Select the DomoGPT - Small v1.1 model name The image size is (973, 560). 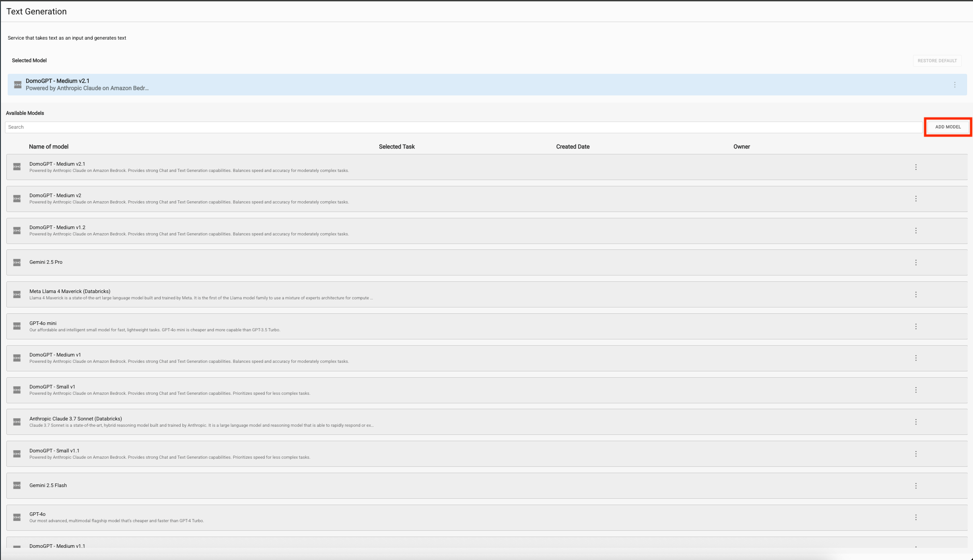pyautogui.click(x=55, y=451)
